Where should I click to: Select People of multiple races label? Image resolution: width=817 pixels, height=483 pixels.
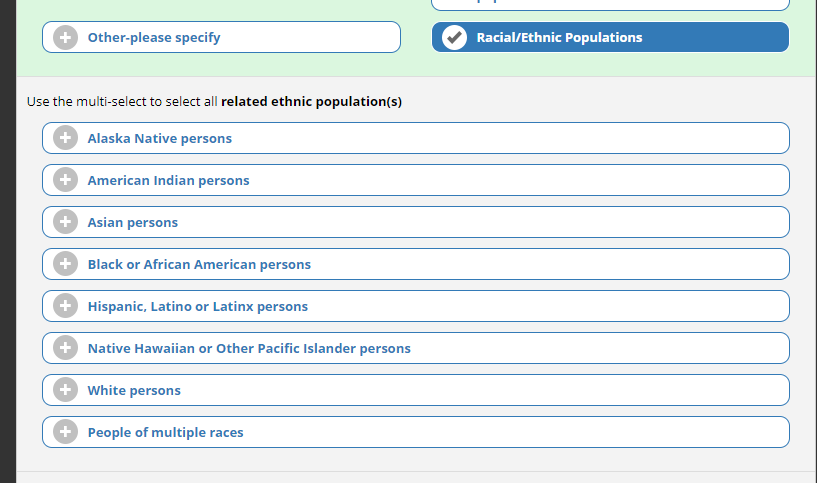pyautogui.click(x=166, y=433)
